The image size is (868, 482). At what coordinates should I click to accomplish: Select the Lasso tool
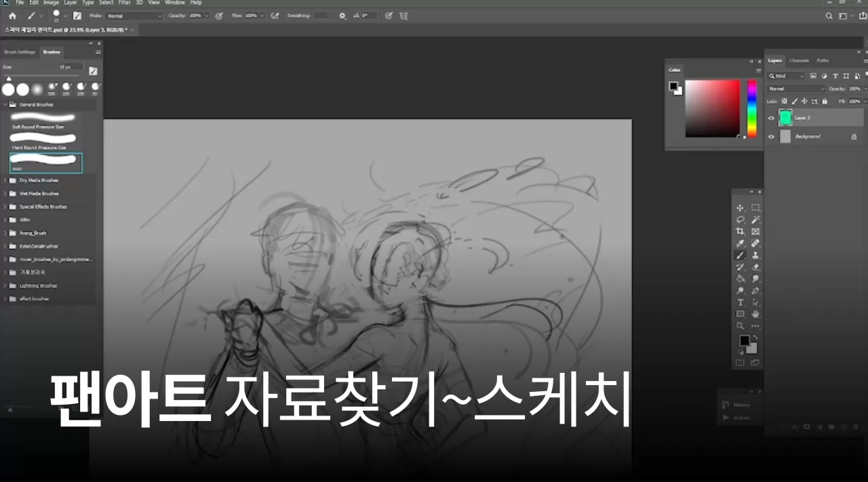pyautogui.click(x=741, y=220)
